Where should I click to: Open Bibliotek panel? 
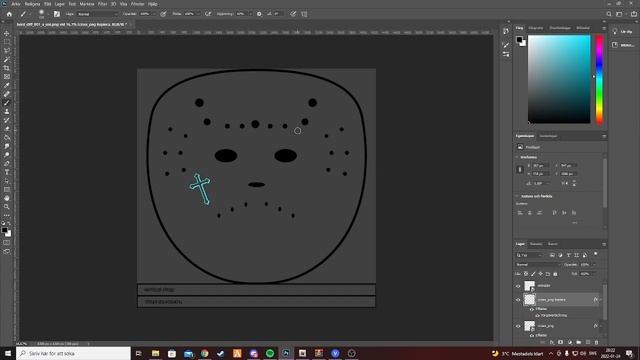pyautogui.click(x=622, y=45)
